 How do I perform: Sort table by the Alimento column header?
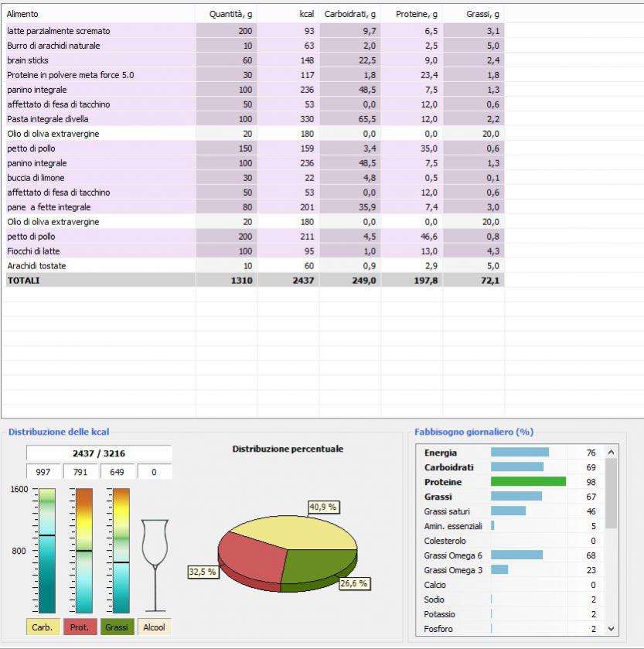[x=23, y=14]
